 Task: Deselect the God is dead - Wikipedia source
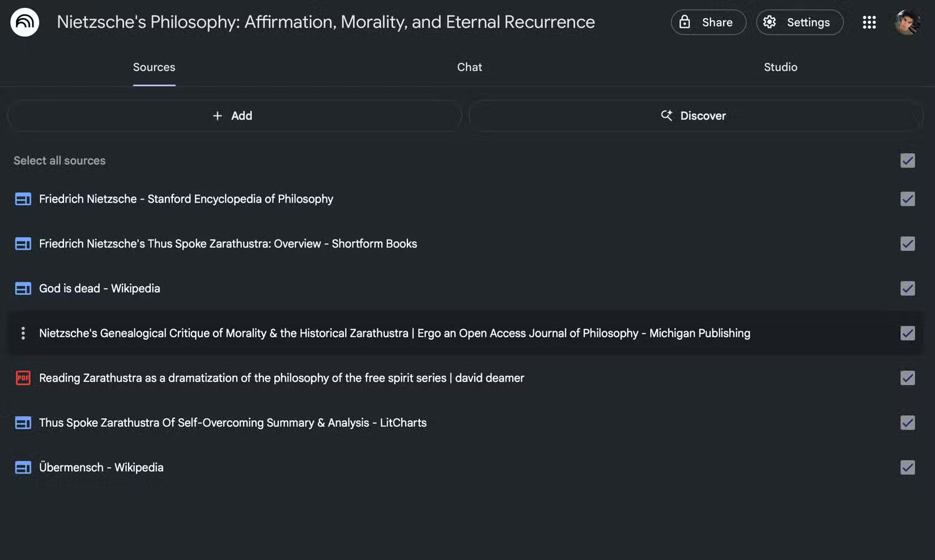pyautogui.click(x=907, y=288)
